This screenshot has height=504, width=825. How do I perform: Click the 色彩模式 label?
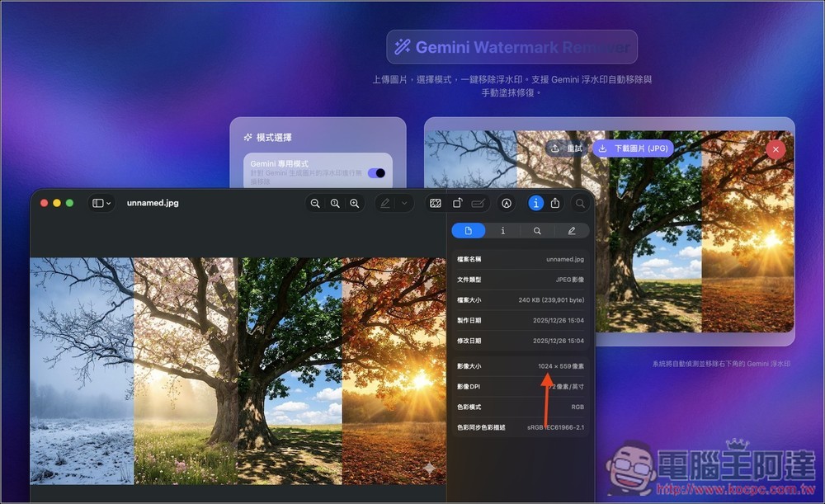[x=469, y=407]
